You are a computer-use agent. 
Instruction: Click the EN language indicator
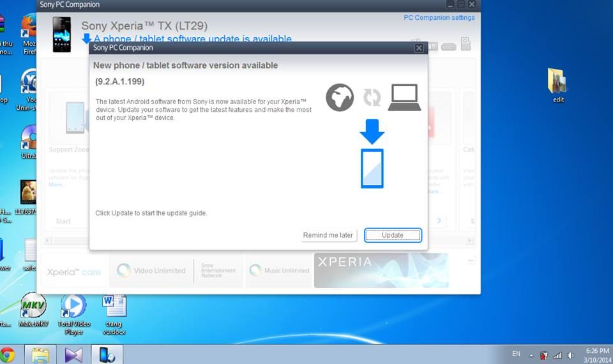pyautogui.click(x=516, y=354)
